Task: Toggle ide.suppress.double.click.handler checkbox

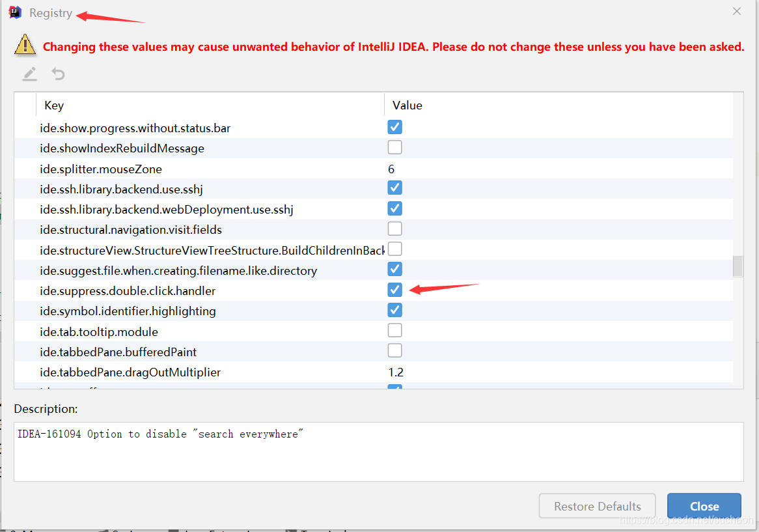Action: pos(394,290)
